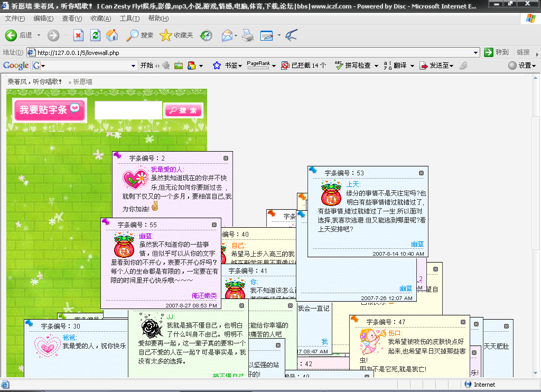Open the Search magnifier in toolbar
Screen dimensions: 541x392
tap(132, 35)
